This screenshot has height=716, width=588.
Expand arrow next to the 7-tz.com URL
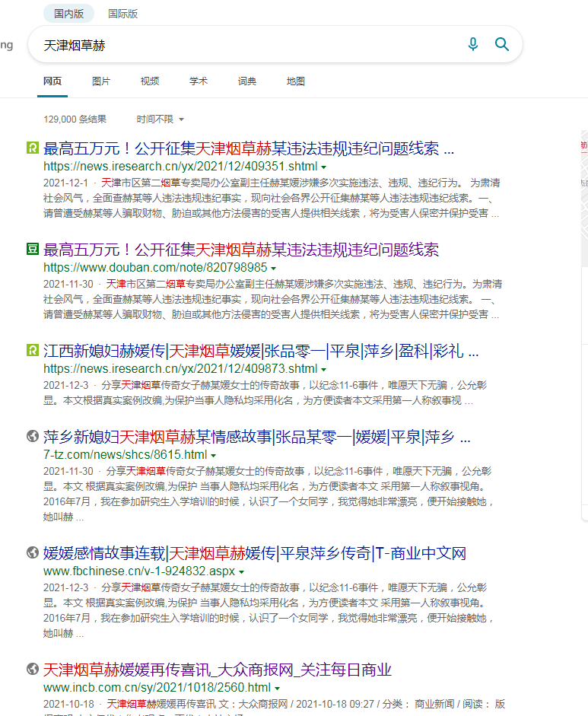pos(213,456)
